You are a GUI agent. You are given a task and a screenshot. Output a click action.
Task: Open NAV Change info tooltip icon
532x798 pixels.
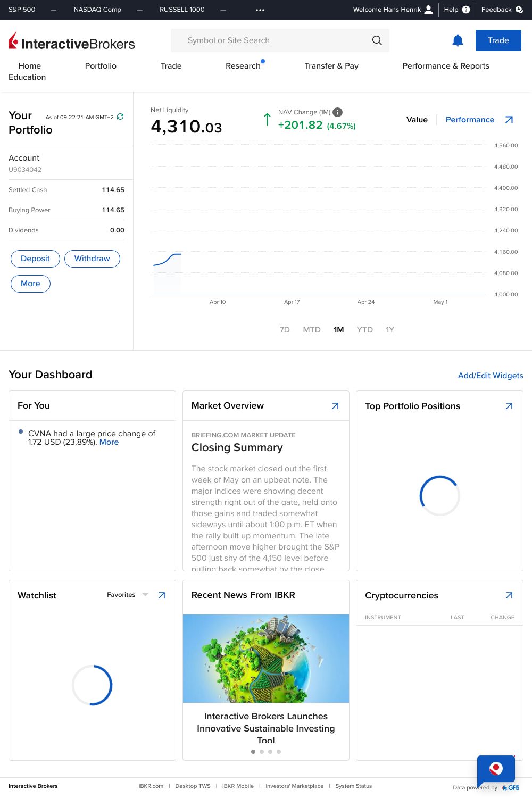(337, 112)
